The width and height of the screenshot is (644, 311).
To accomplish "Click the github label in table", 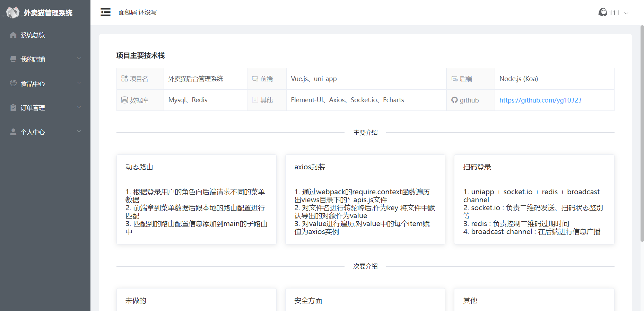I will click(469, 100).
